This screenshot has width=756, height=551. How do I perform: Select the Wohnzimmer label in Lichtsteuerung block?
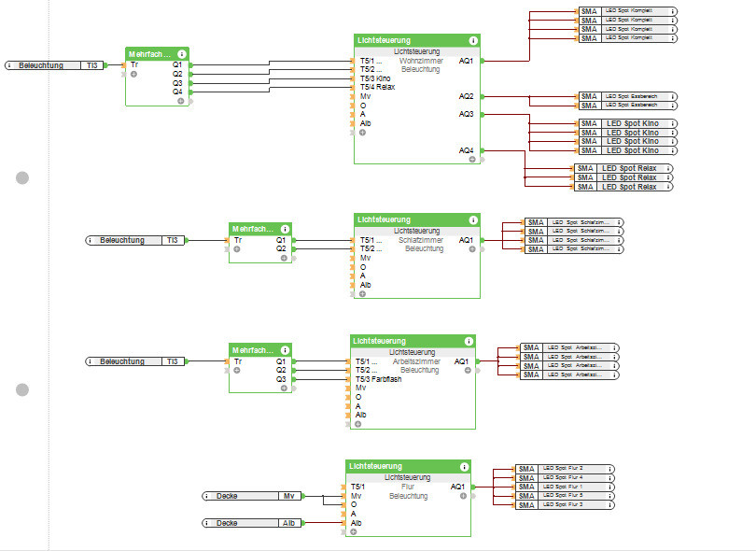[x=421, y=61]
